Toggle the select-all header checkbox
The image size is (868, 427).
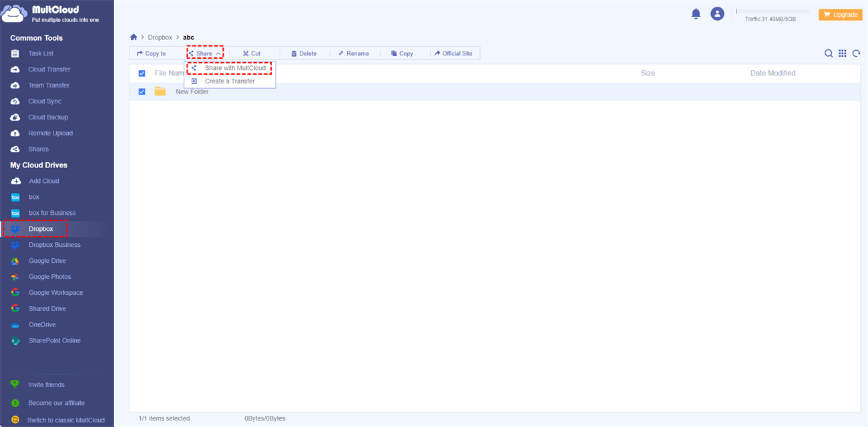coord(142,73)
